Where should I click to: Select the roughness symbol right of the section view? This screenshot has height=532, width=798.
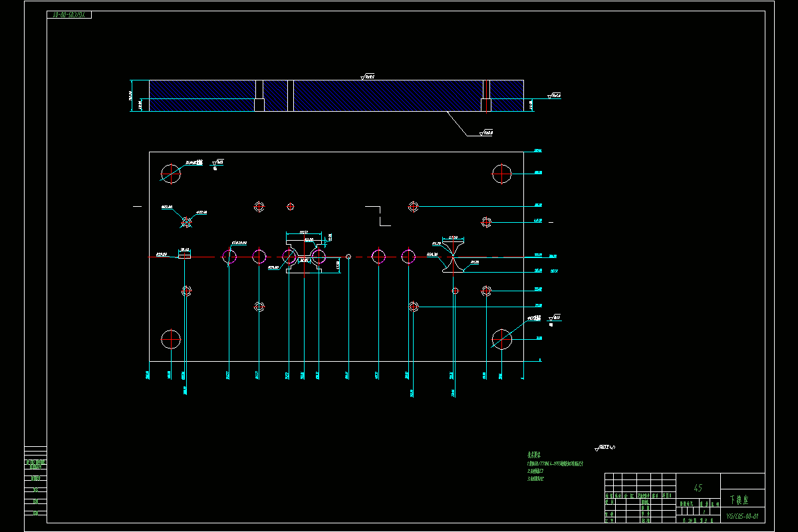click(x=554, y=96)
